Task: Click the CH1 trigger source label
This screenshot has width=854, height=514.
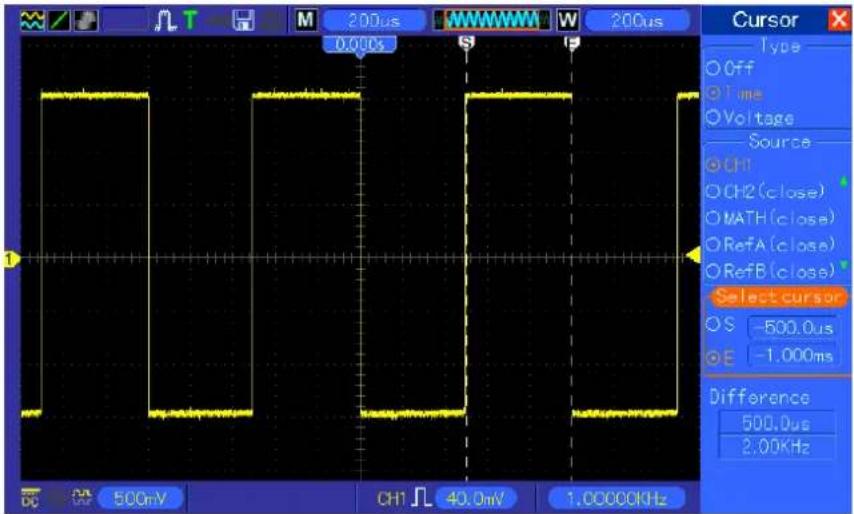Action: 391,498
